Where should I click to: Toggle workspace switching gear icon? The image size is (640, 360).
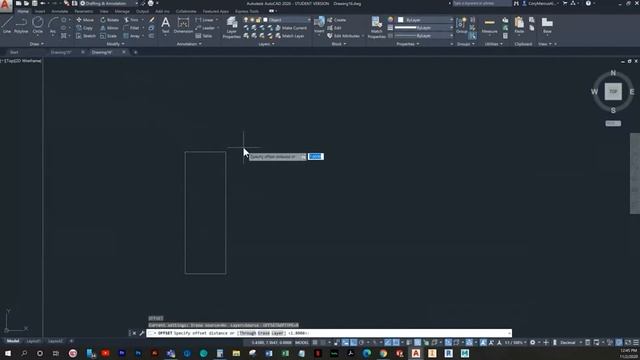click(x=533, y=342)
